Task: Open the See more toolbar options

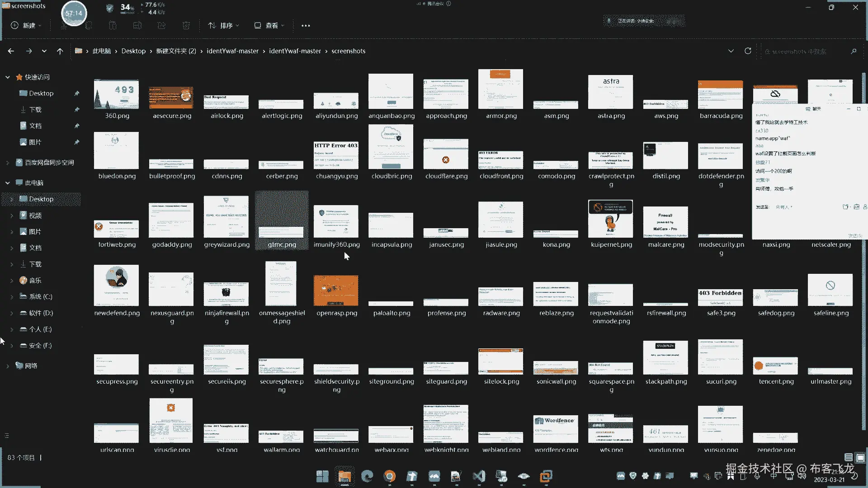Action: tap(306, 26)
